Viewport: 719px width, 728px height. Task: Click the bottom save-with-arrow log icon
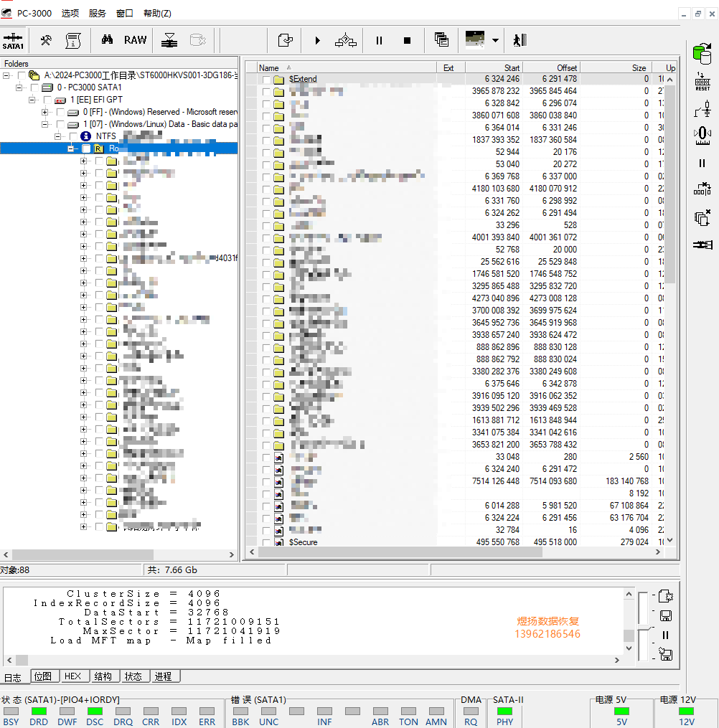tap(666, 655)
